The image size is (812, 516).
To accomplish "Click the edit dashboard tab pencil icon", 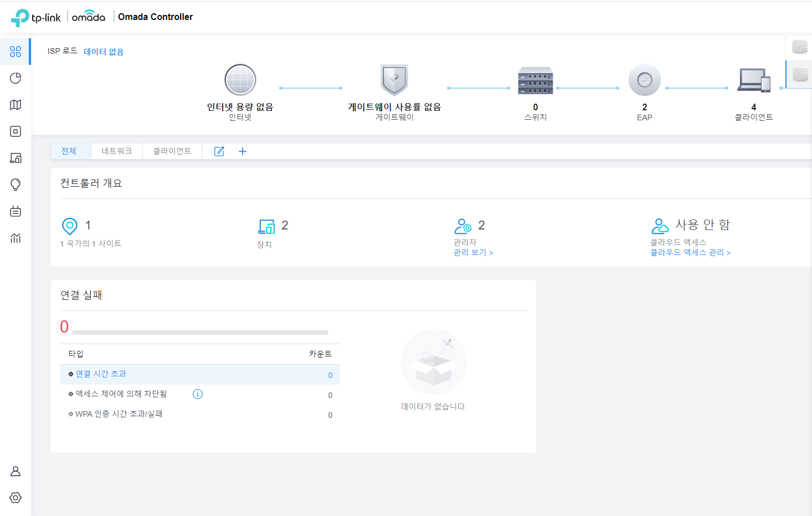I will coord(219,151).
